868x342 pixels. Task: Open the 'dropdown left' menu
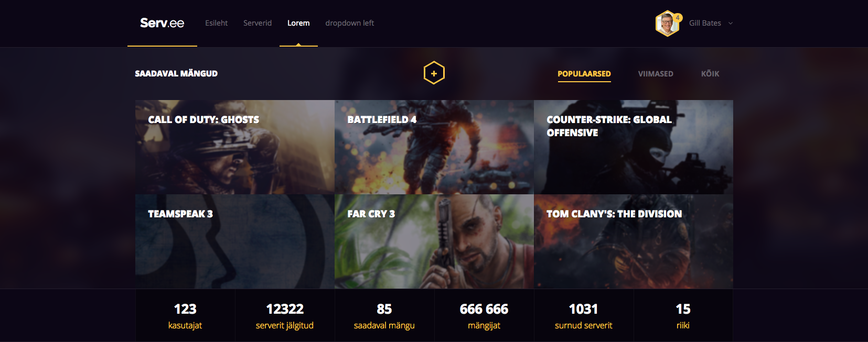click(x=349, y=23)
